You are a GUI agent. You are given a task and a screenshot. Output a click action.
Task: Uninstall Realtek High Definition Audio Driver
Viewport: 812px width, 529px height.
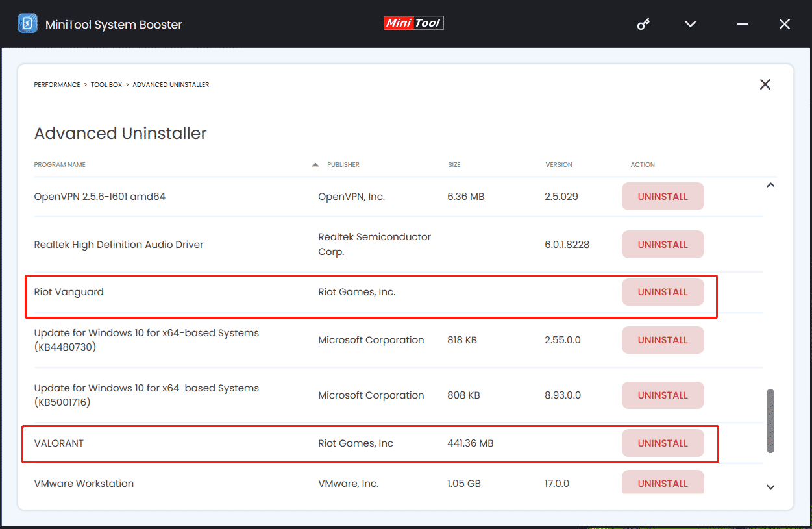coord(663,245)
